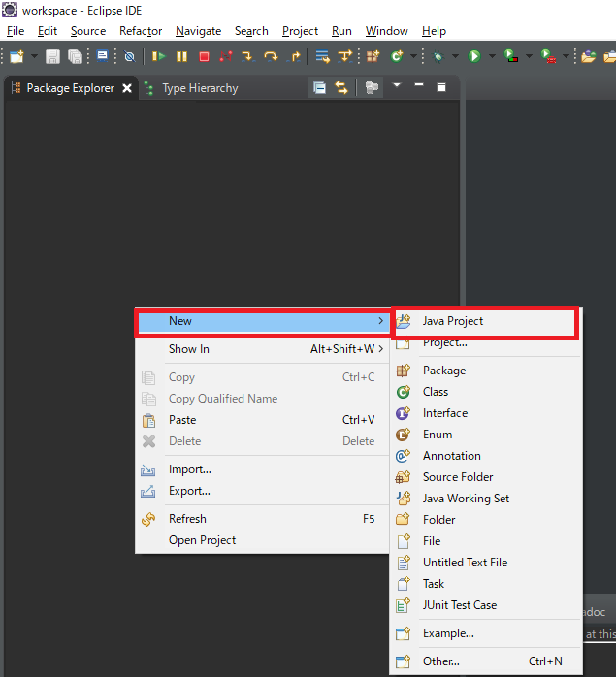Open the Project menu

click(300, 31)
